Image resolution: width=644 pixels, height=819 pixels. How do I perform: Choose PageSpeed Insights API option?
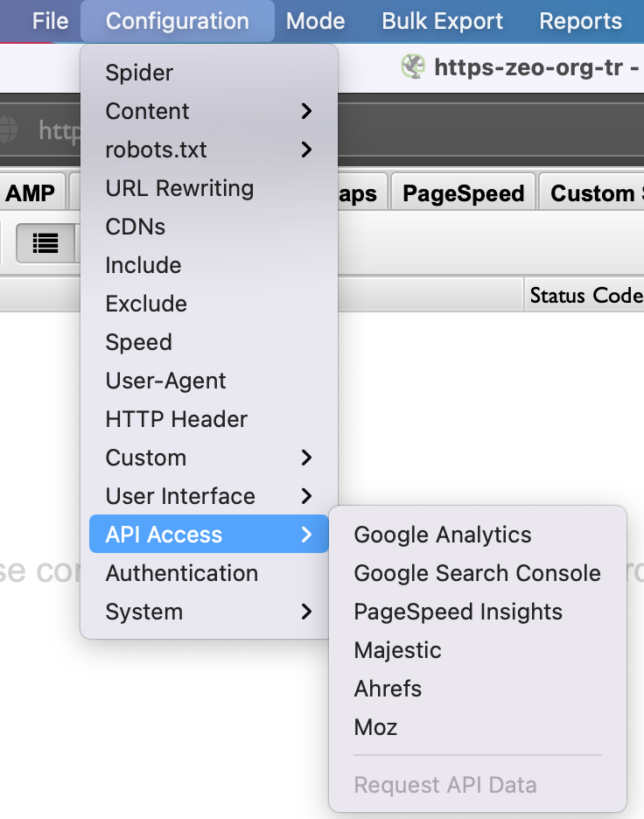coord(478,612)
